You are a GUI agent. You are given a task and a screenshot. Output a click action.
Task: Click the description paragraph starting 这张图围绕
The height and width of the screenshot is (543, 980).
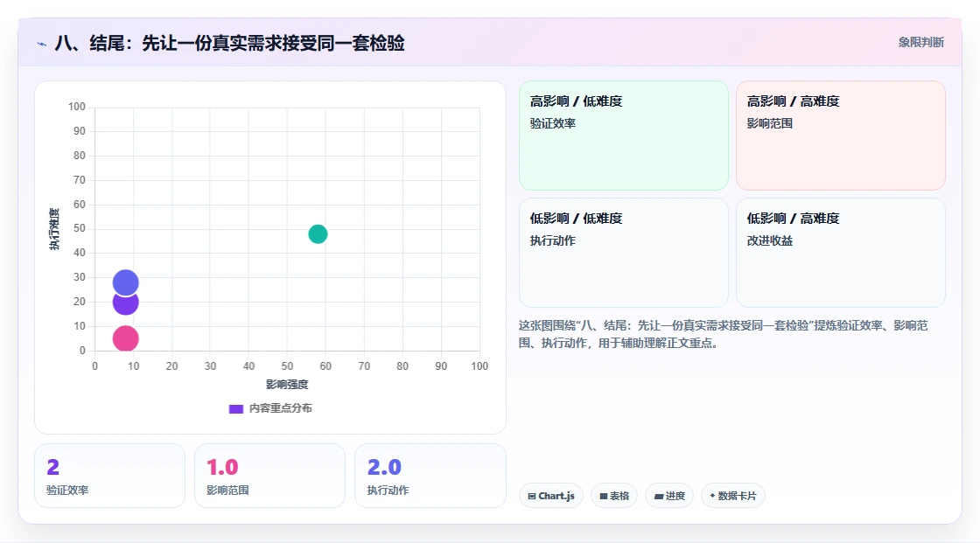723,334
